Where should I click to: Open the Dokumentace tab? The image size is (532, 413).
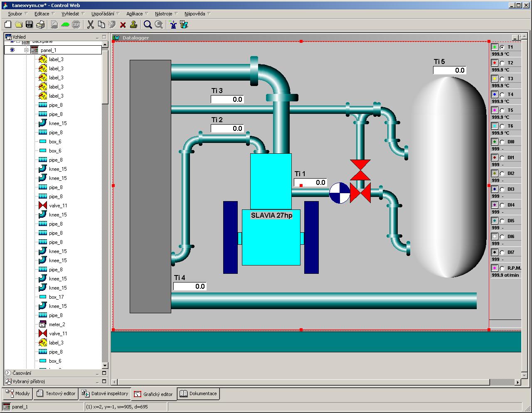(198, 393)
